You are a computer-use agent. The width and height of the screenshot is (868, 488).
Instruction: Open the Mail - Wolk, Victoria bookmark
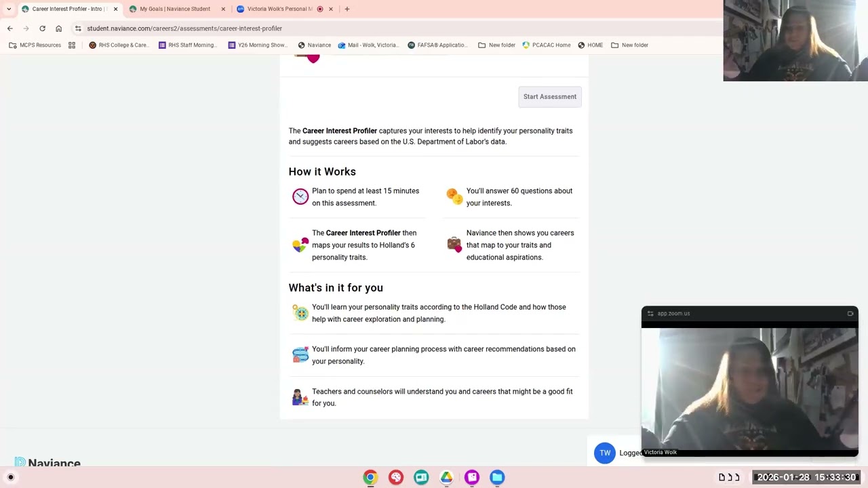(368, 45)
